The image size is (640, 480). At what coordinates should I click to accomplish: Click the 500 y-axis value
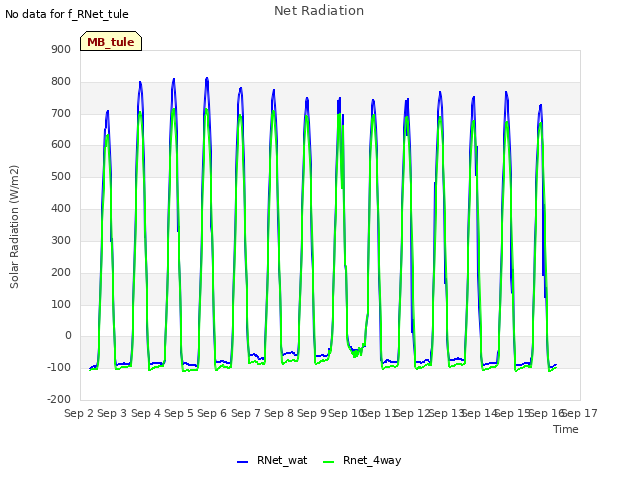coord(61,177)
